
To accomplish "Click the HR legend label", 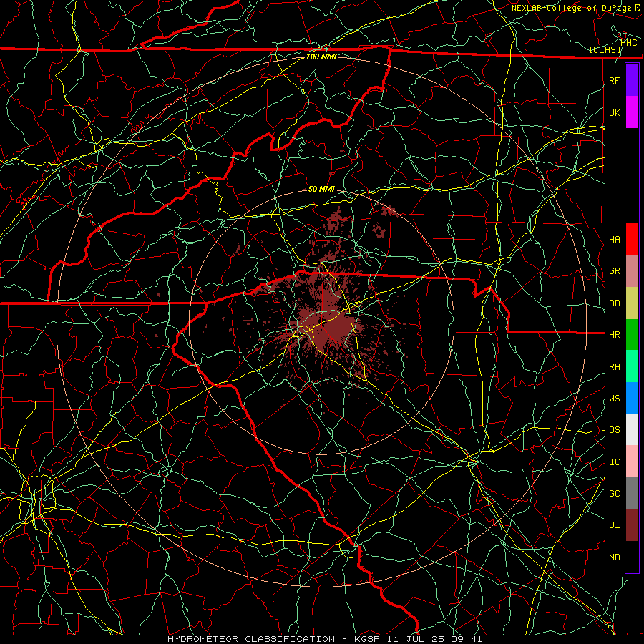I will 615,335.
